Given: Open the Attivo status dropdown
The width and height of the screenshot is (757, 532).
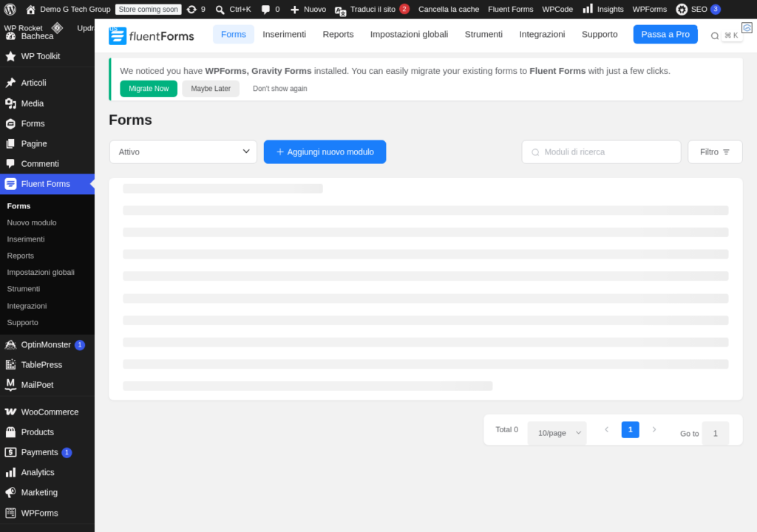Looking at the screenshot, I should [183, 151].
